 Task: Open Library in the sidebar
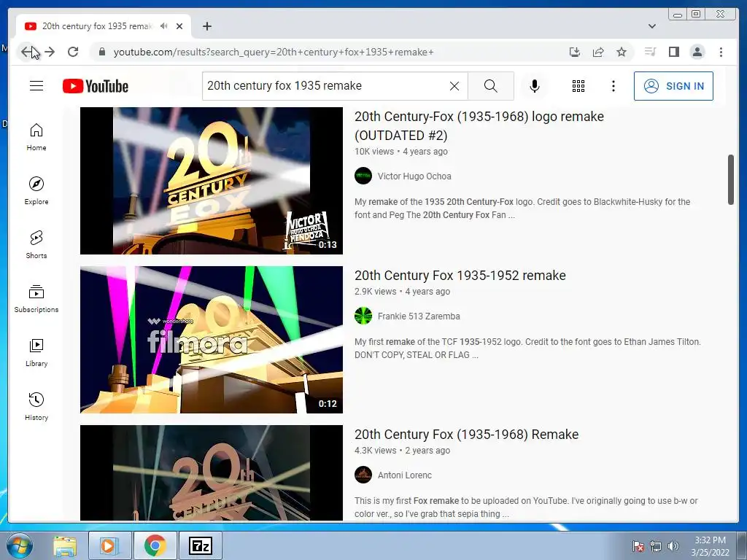(36, 352)
